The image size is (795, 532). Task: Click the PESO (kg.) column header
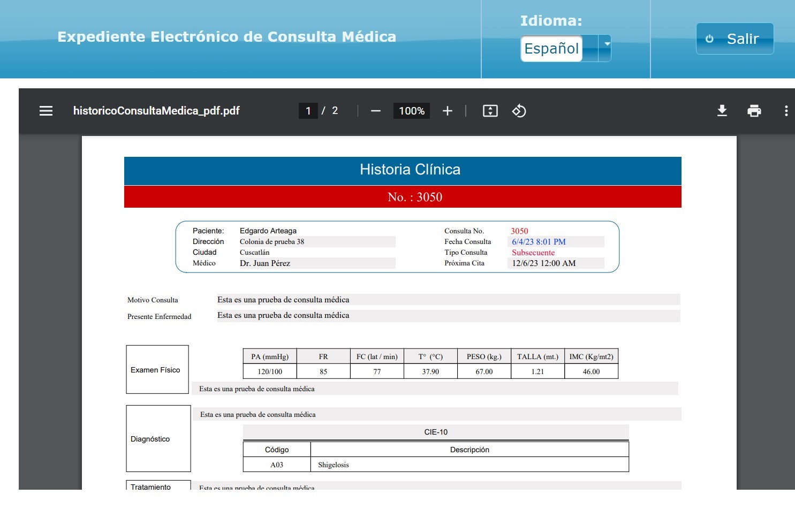pyautogui.click(x=484, y=356)
